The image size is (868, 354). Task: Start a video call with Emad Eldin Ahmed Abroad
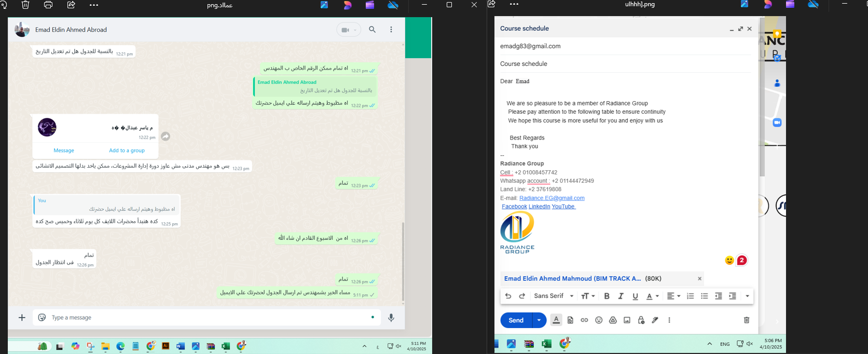tap(345, 30)
